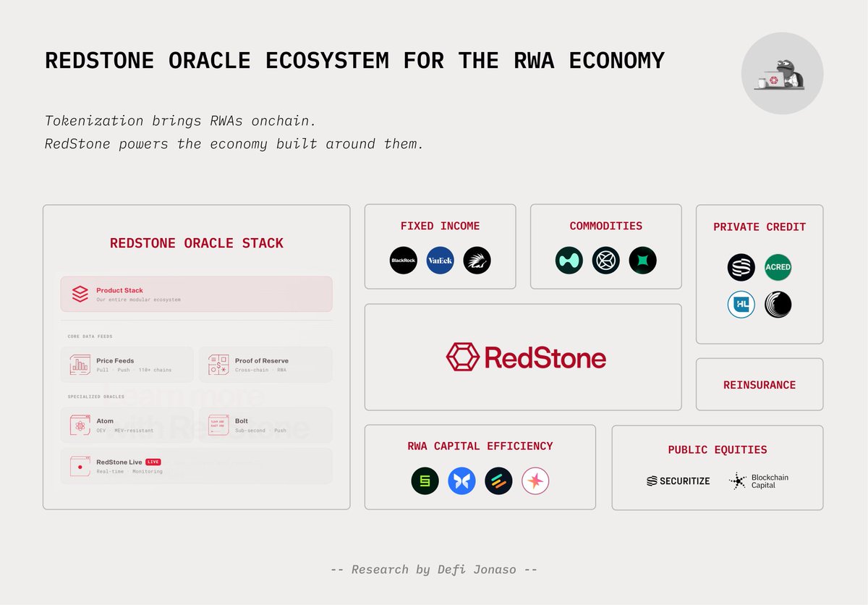
Task: Click the blue VanEck logo
Action: [441, 261]
